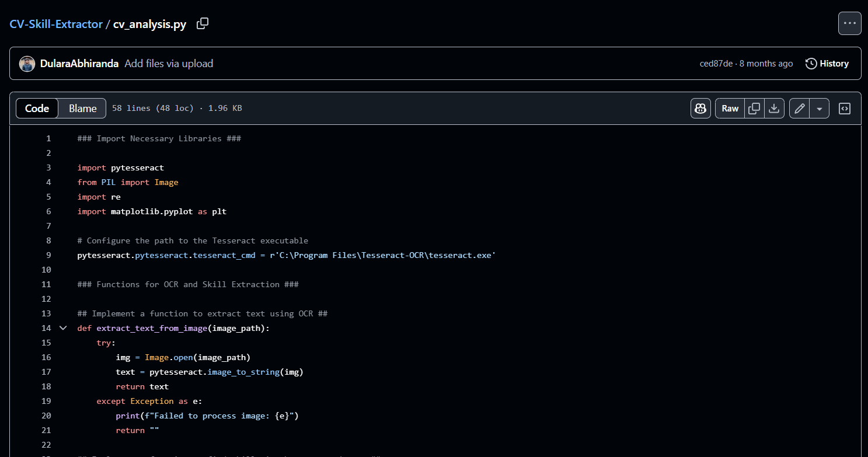View the Raw file

coord(730,108)
